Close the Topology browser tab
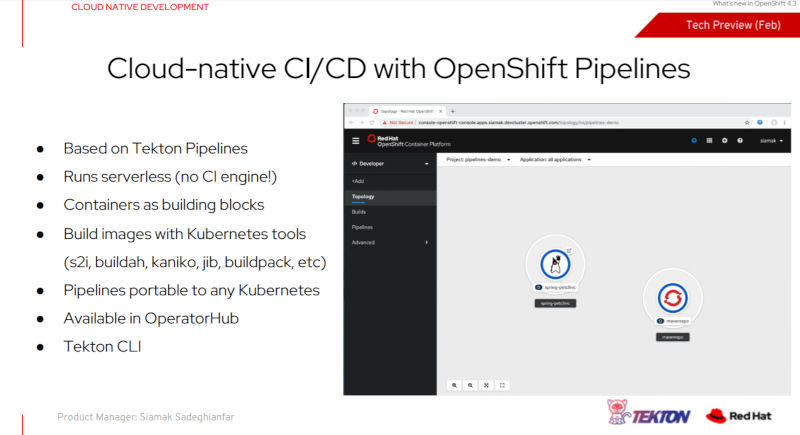Viewport: 800px width, 435px height. pos(441,111)
